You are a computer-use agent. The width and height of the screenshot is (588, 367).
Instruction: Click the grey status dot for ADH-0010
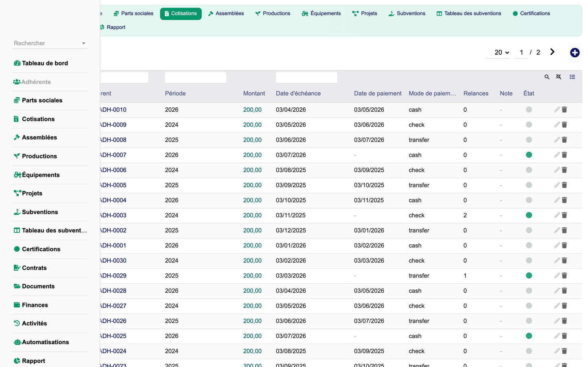pyautogui.click(x=529, y=110)
